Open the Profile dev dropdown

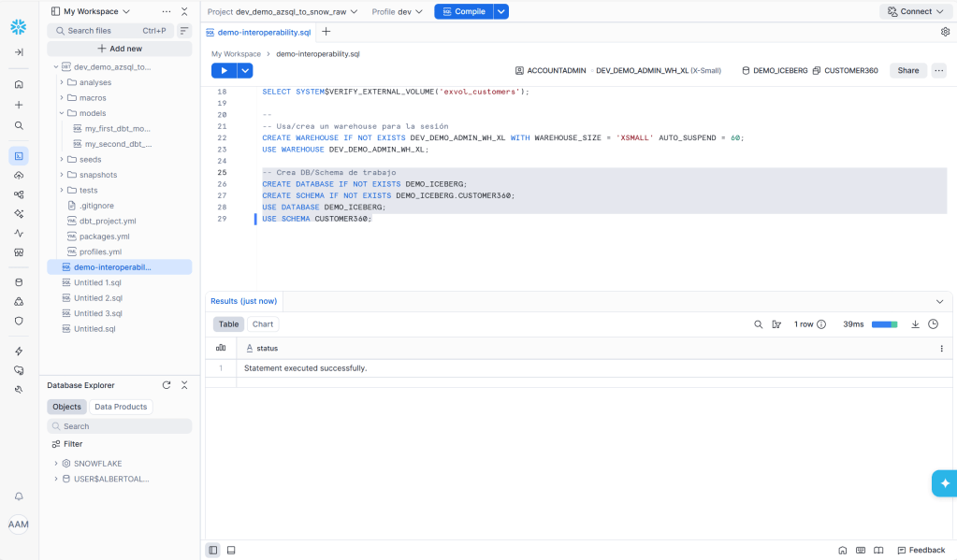pos(397,11)
